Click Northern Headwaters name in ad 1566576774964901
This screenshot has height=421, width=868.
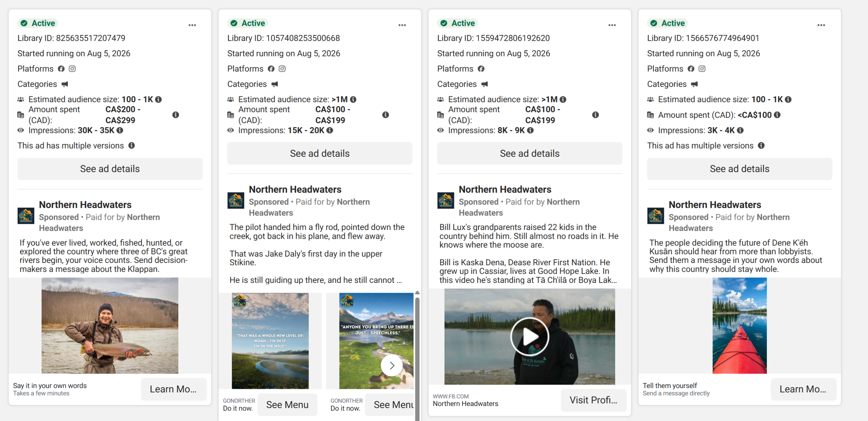(715, 205)
